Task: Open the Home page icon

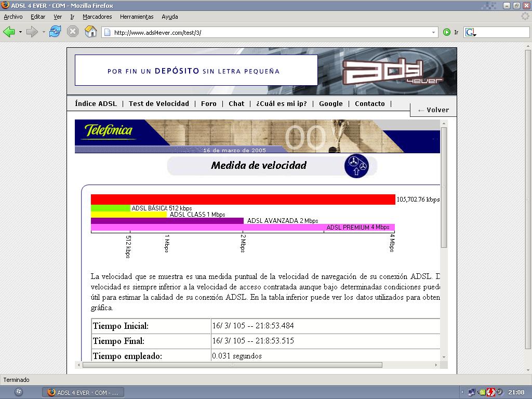Action: coord(90,32)
